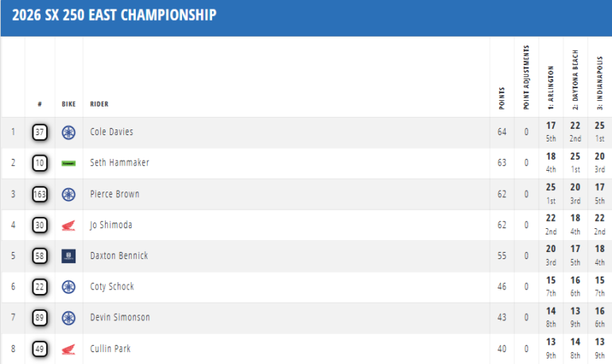Viewport: 612px width, 364px height.
Task: Select the Indianapolis round column header
Action: (598, 79)
